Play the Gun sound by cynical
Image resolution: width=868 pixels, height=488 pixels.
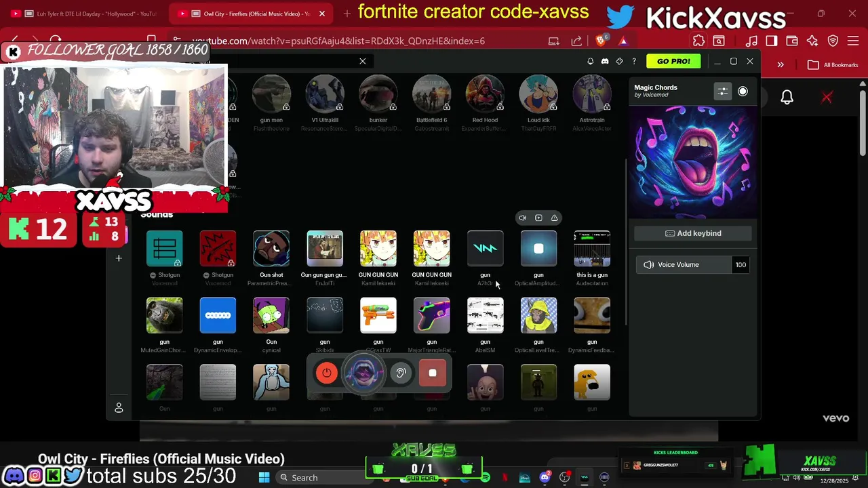271,315
